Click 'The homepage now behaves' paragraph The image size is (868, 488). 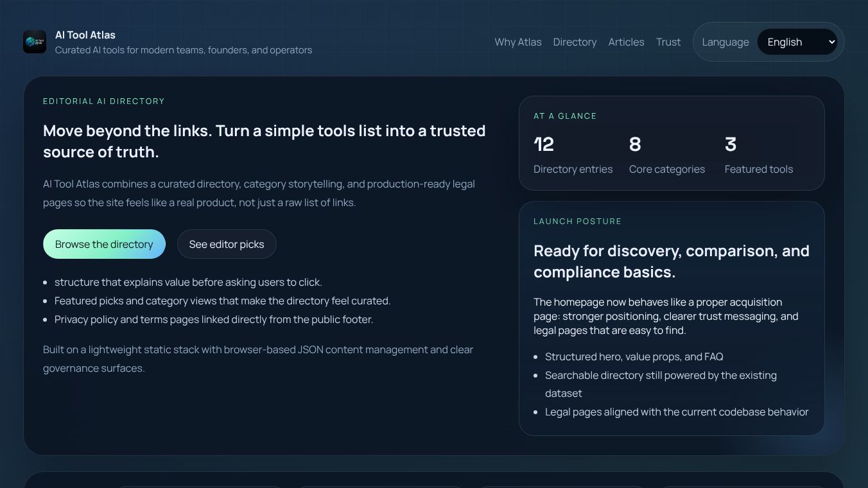point(666,316)
